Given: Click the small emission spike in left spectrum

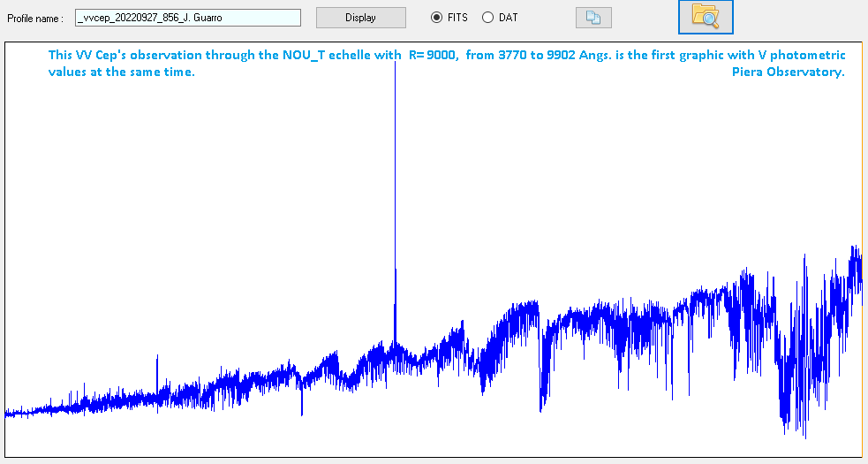Looking at the screenshot, I should coord(157,358).
